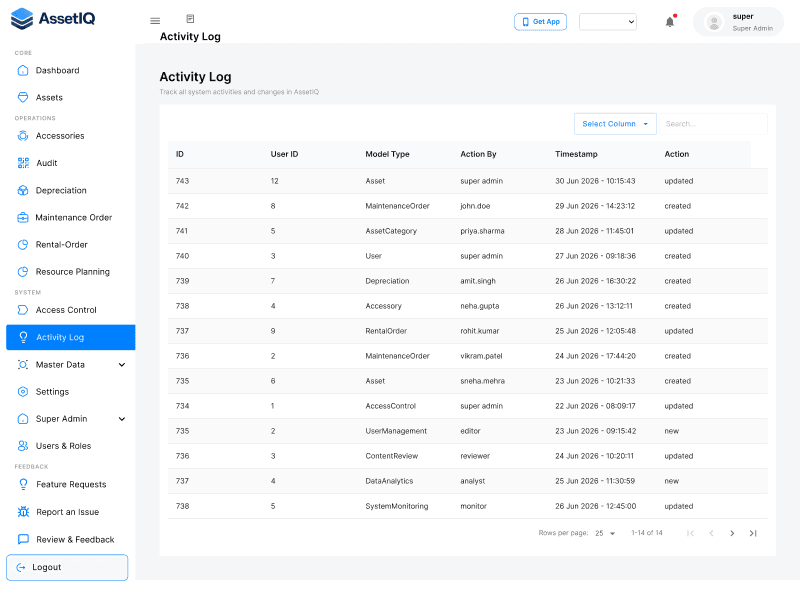
Task: Sort by the Timestamp column header
Action: [x=576, y=154]
